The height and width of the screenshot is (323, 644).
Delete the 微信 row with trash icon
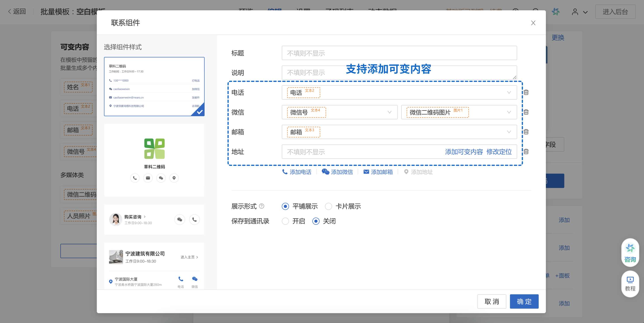click(526, 112)
